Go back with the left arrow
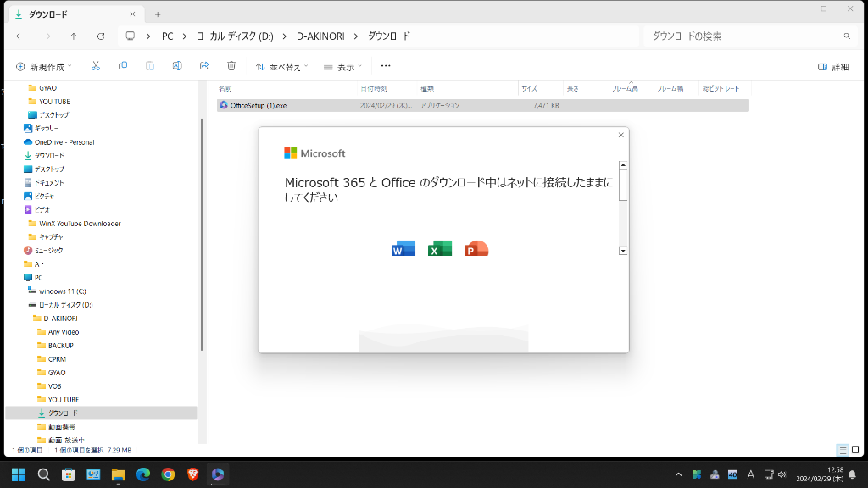Viewport: 868px width, 488px height. 20,36
